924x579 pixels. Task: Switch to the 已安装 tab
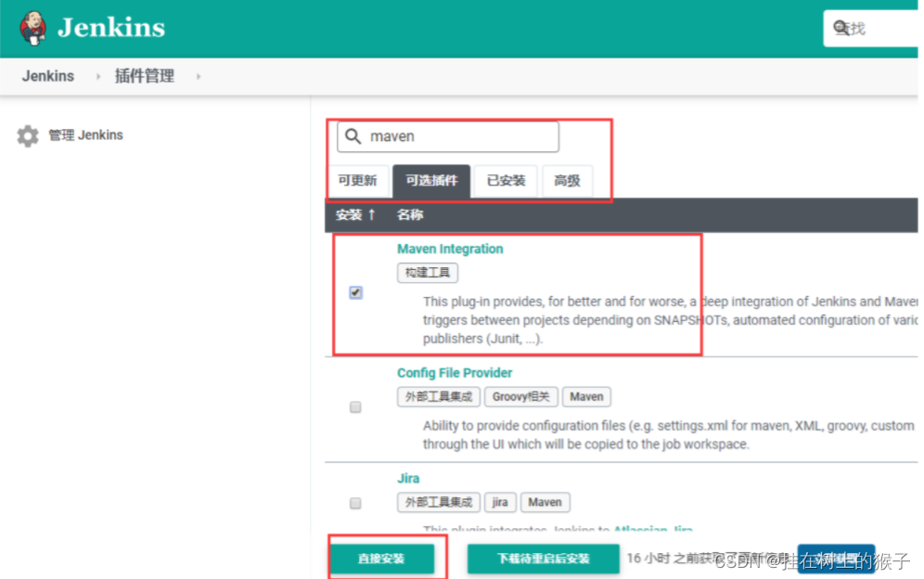point(506,180)
